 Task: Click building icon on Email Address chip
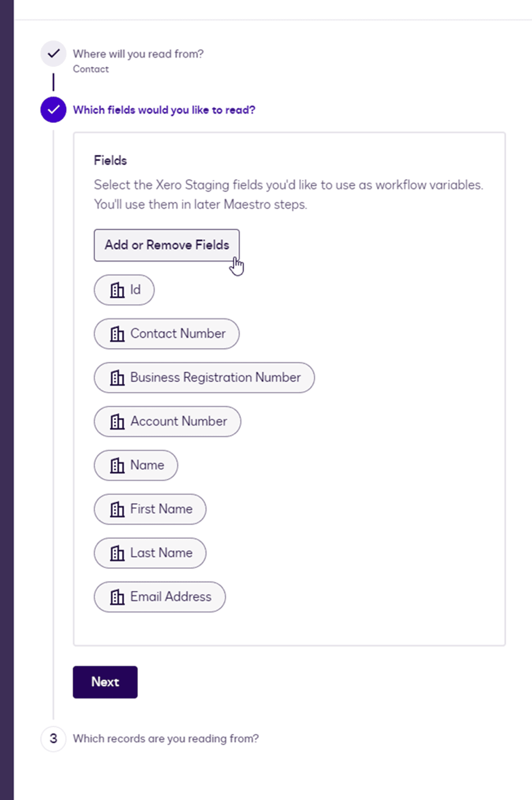click(x=117, y=597)
